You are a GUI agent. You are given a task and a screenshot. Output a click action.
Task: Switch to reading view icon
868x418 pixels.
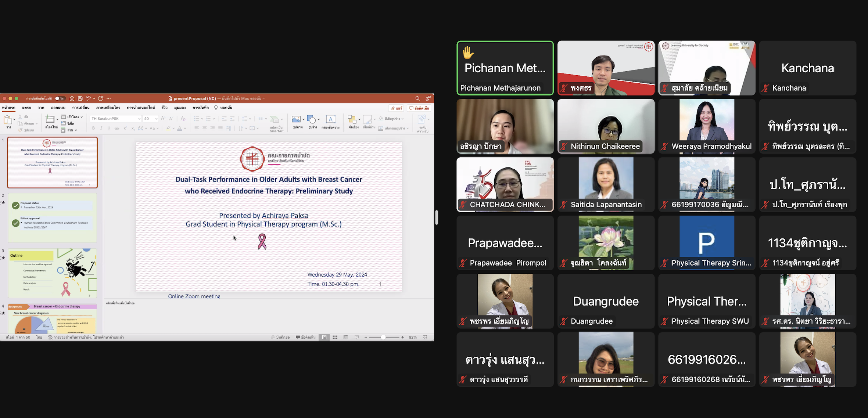[x=346, y=337]
